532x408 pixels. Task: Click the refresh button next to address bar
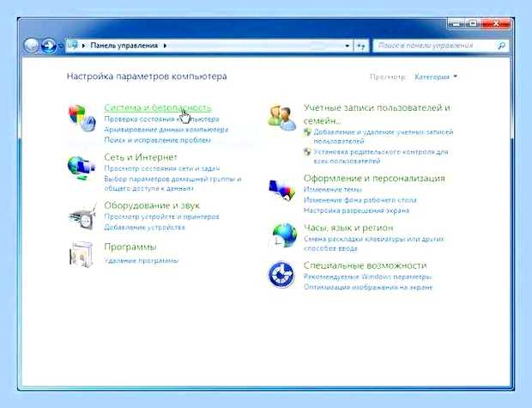[x=361, y=46]
